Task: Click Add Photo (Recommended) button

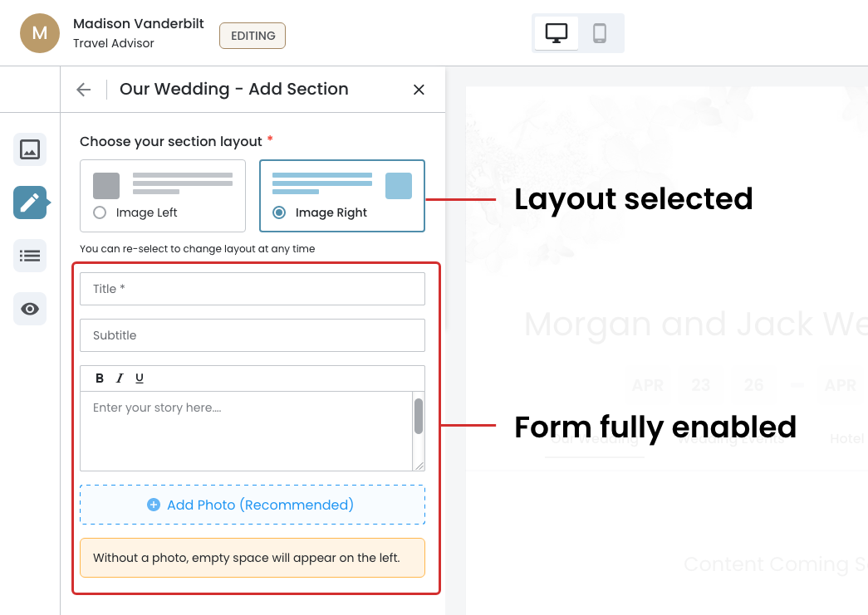Action: [x=253, y=505]
